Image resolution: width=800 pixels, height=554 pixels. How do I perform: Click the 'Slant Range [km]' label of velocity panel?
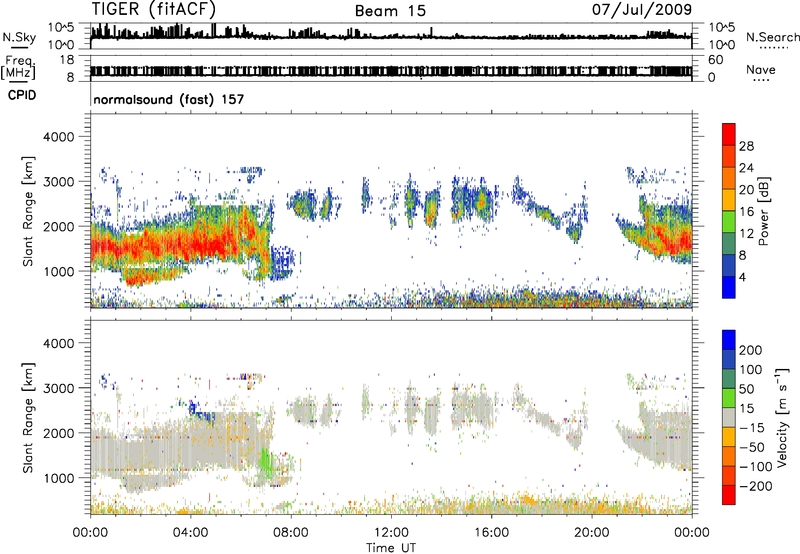[x=28, y=418]
